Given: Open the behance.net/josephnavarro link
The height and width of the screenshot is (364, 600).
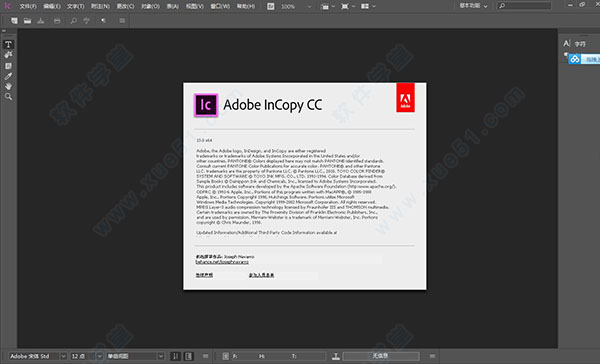Looking at the screenshot, I should click(222, 262).
